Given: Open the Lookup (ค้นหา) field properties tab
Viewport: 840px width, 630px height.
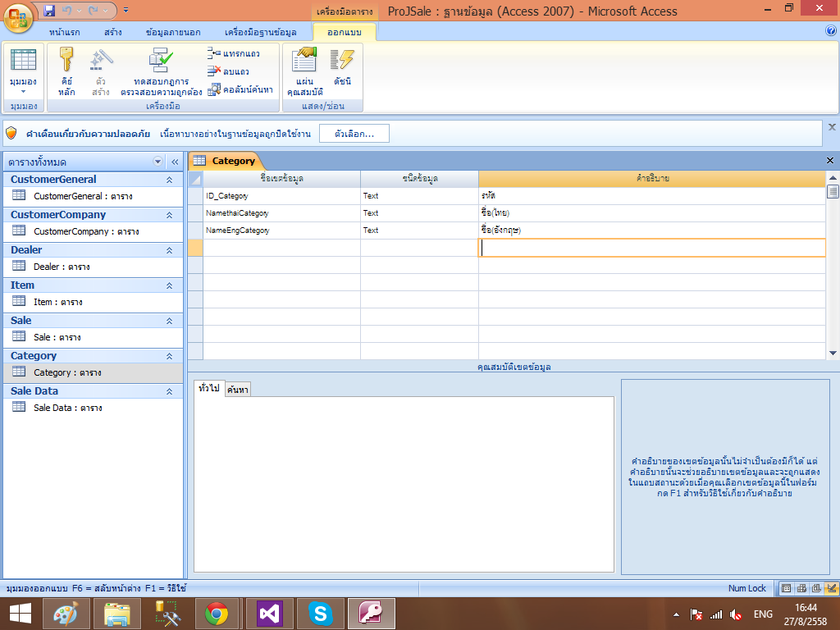Looking at the screenshot, I should tap(238, 389).
